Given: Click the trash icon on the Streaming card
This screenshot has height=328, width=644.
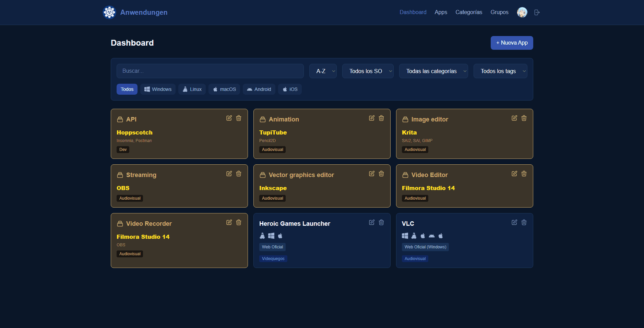Looking at the screenshot, I should point(239,174).
